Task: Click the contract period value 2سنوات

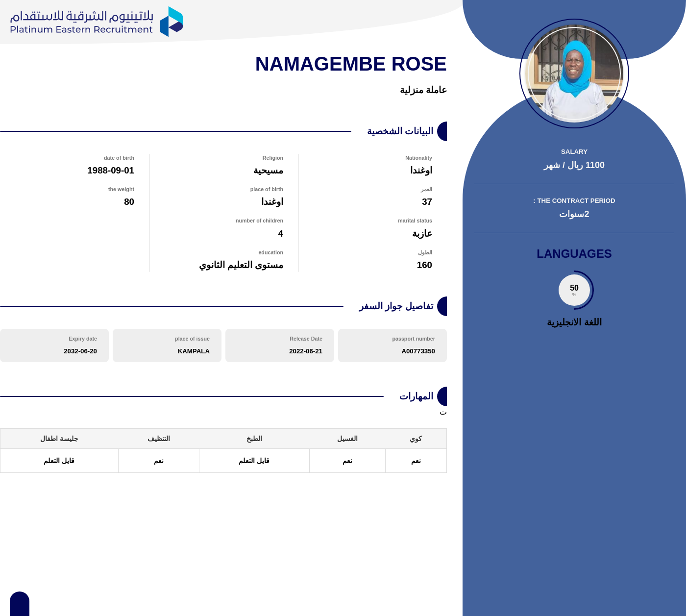Action: click(x=574, y=215)
